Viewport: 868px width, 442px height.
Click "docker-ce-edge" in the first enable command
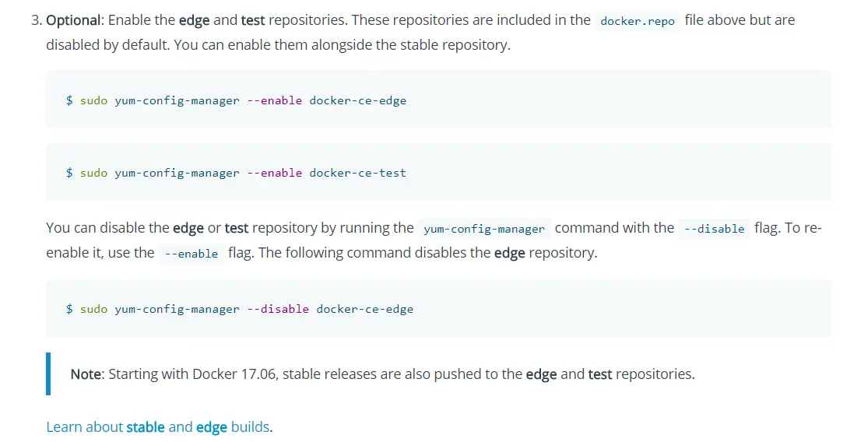pos(357,100)
